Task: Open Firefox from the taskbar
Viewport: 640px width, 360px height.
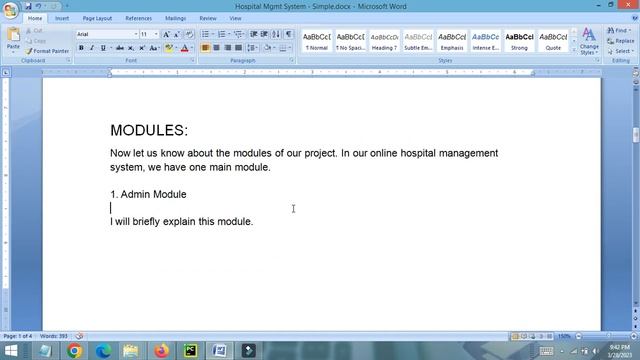Action: click(x=161, y=351)
